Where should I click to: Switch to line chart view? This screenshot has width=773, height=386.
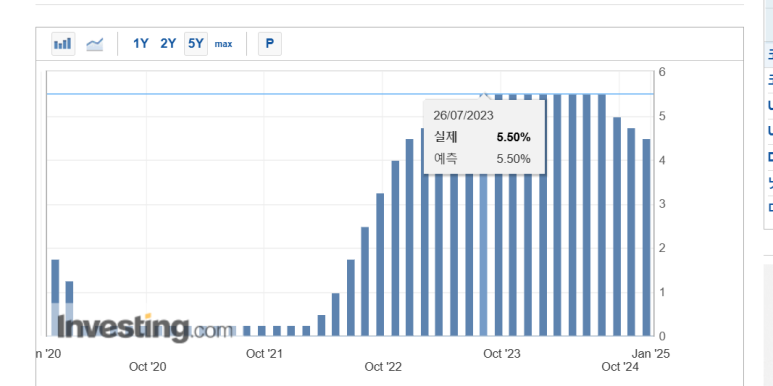coord(95,44)
